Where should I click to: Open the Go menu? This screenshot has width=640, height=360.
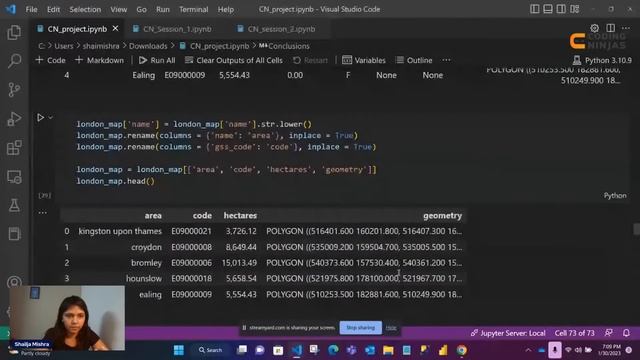pyautogui.click(x=141, y=9)
